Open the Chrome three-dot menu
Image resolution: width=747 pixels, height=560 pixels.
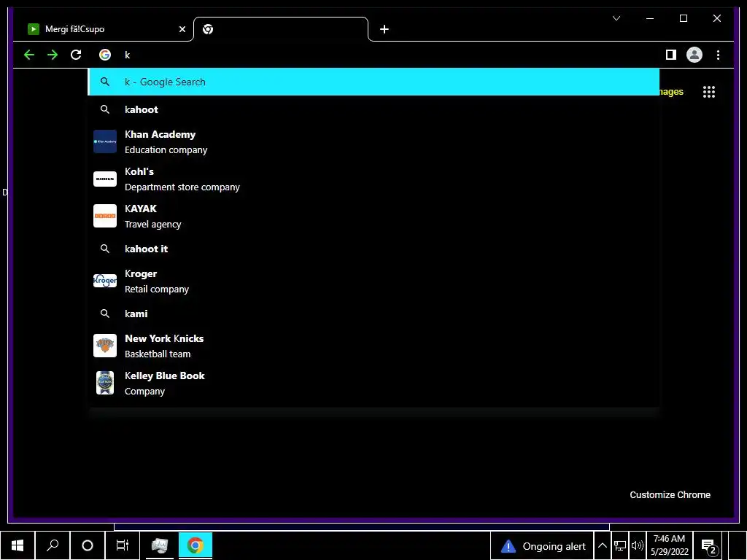718,55
